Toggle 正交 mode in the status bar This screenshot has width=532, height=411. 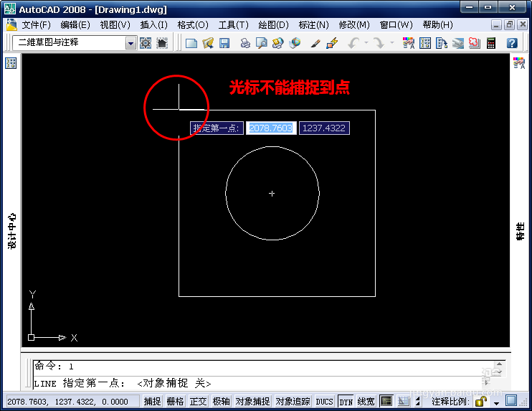pyautogui.click(x=198, y=402)
